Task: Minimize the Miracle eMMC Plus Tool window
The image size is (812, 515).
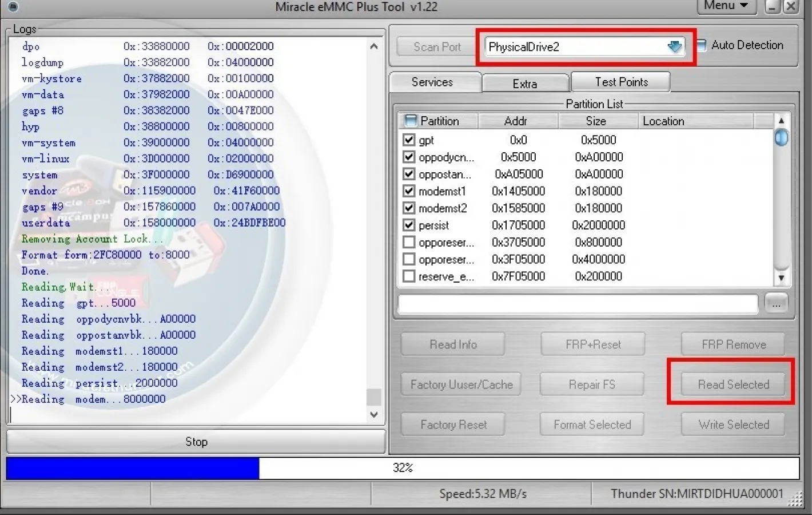Action: tap(773, 6)
